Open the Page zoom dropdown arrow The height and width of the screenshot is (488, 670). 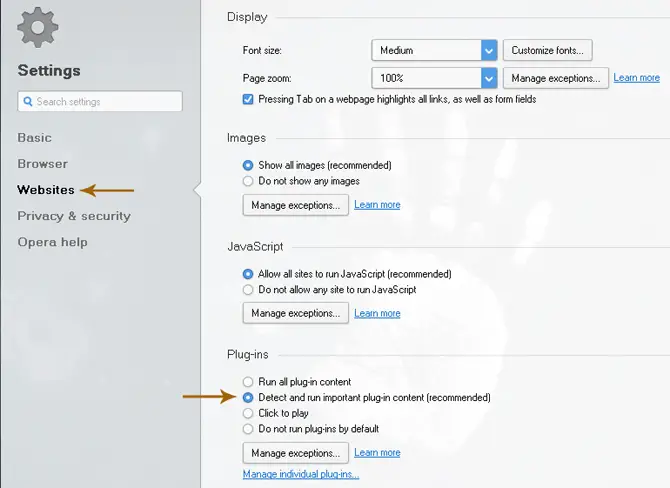coord(489,78)
